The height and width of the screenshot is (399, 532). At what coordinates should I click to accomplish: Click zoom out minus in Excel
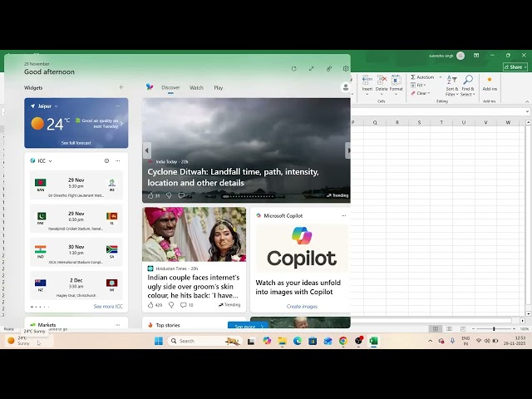[473, 329]
